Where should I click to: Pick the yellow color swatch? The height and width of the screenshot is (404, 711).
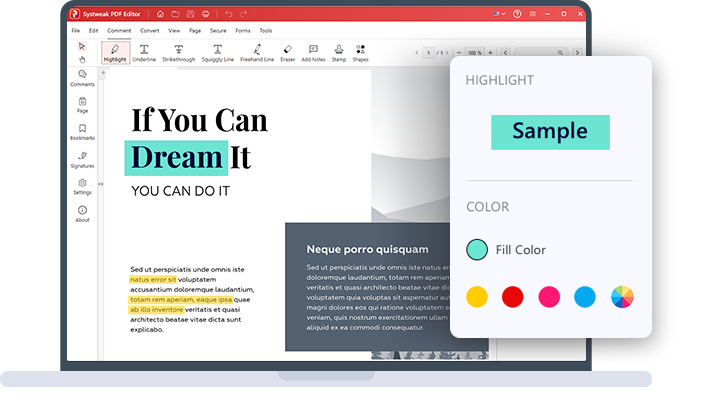[x=477, y=296]
